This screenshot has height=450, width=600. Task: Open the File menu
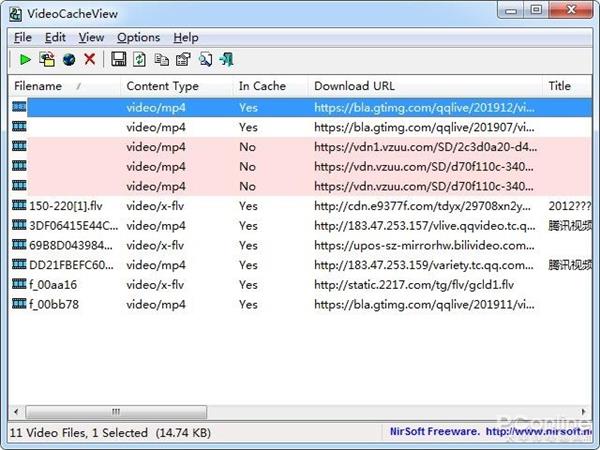tap(22, 37)
